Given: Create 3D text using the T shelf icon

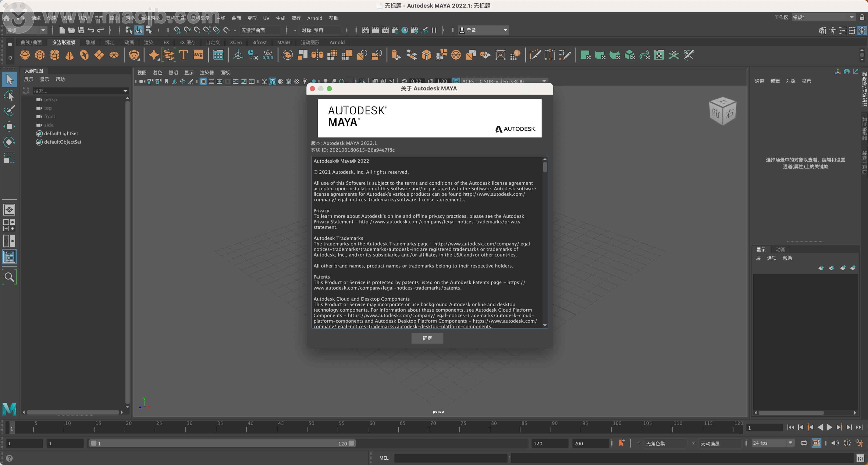Looking at the screenshot, I should 183,55.
